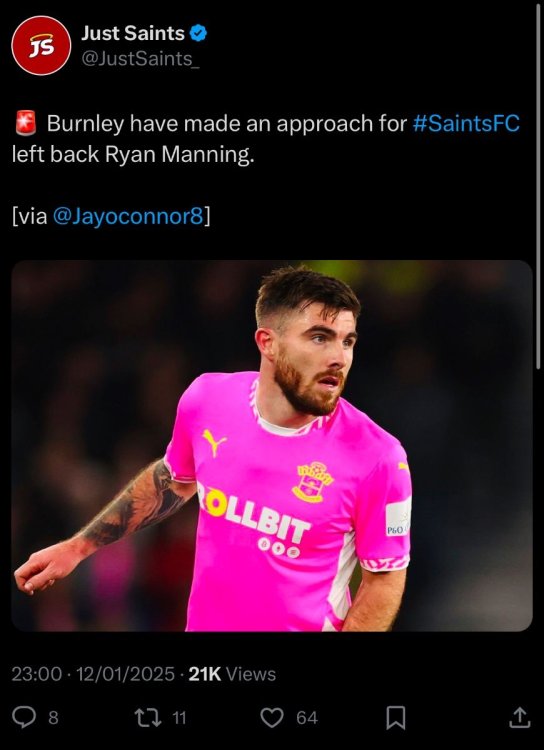This screenshot has height=750, width=544.
Task: Open the Just Saints profile avatar
Action: 41,45
